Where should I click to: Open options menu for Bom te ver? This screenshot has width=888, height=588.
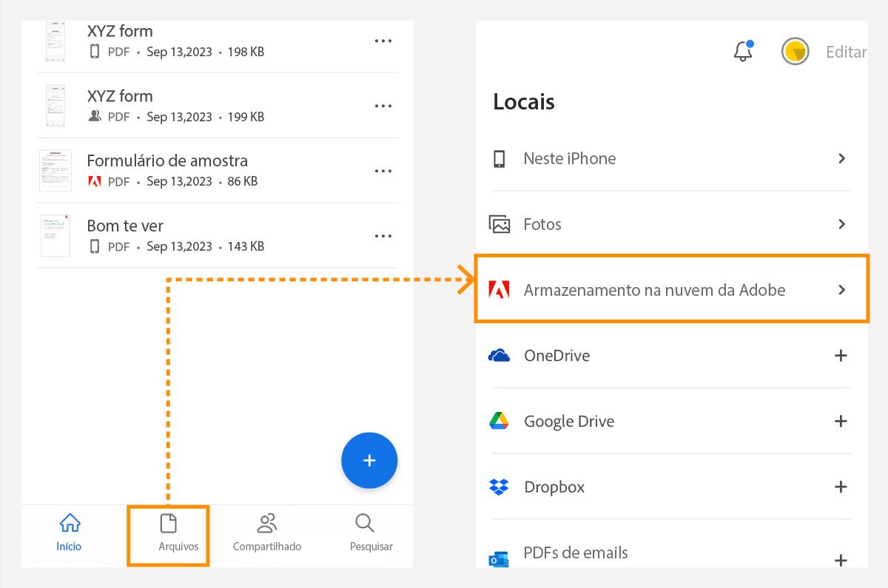[x=383, y=235]
